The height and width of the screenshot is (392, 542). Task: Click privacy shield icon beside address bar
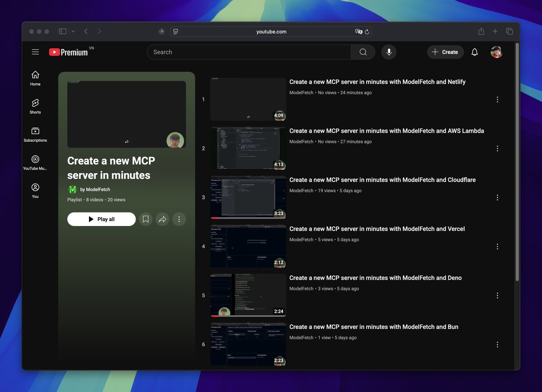(x=162, y=32)
